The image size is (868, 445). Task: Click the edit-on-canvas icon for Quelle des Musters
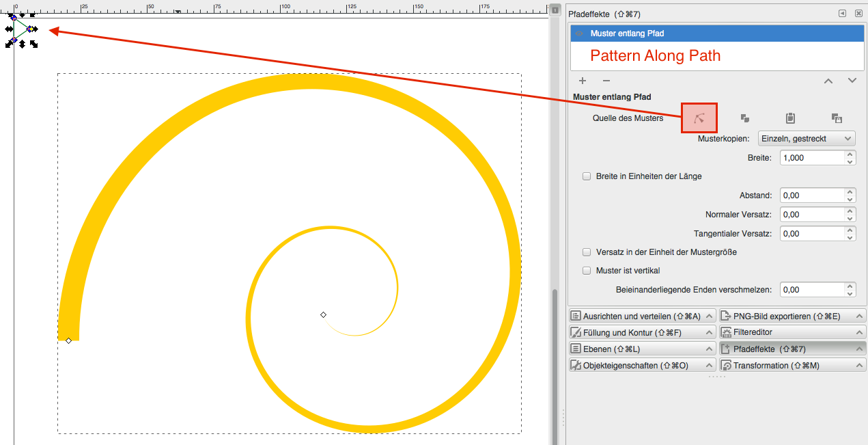699,118
